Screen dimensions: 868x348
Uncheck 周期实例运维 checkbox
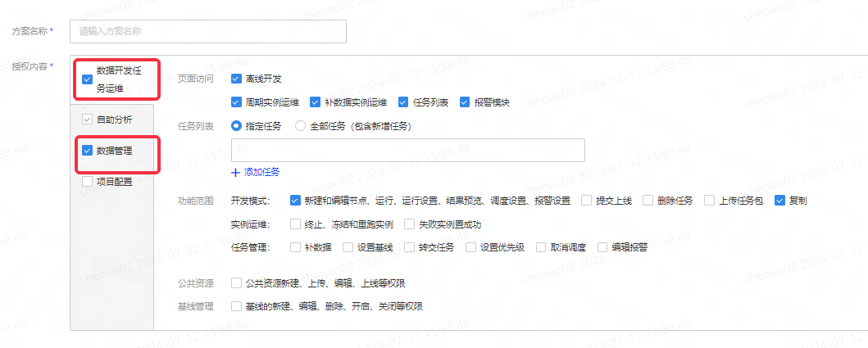click(236, 102)
